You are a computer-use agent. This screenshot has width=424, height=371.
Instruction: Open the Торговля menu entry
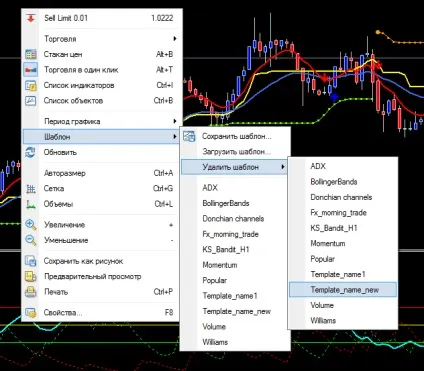[x=102, y=39]
